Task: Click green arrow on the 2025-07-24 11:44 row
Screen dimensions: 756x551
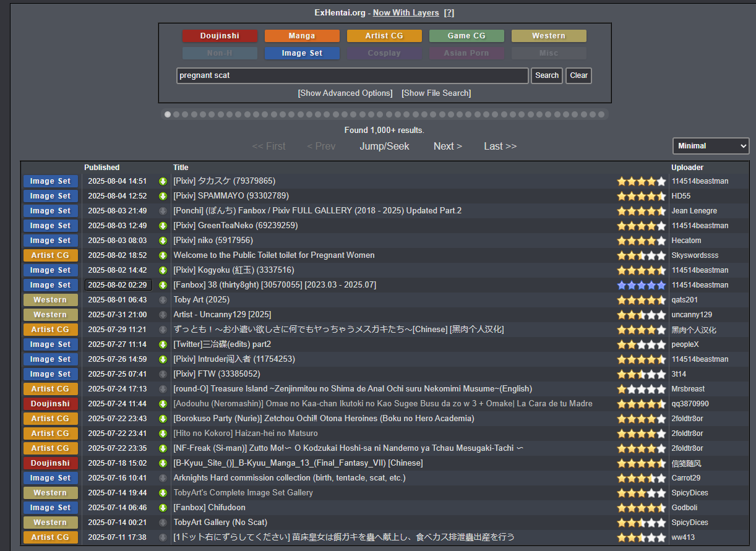Action: tap(163, 404)
